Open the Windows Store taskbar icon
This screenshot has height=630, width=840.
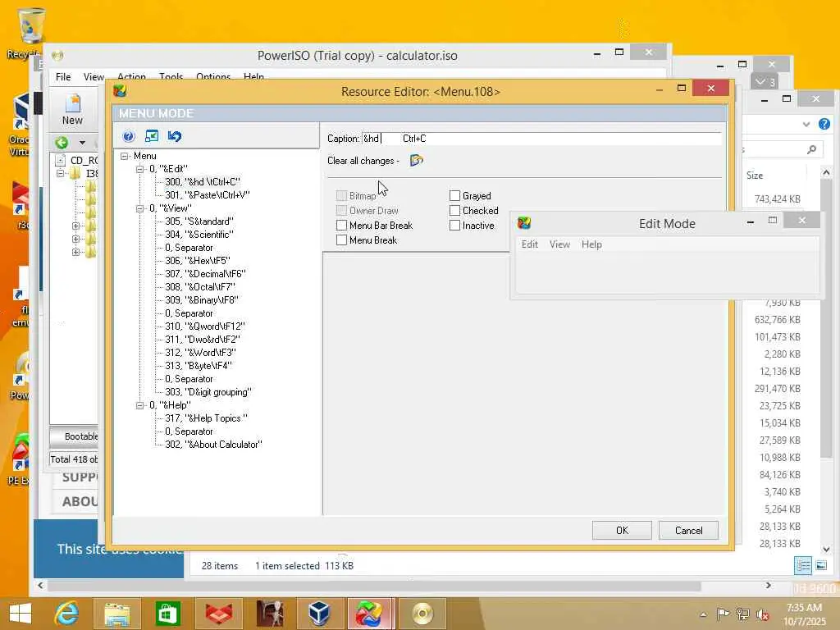(167, 614)
